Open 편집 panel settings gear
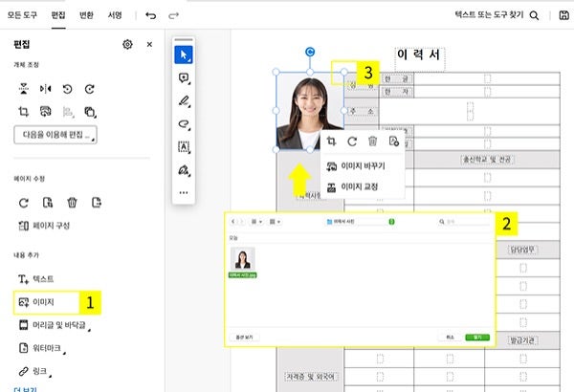This screenshot has width=574, height=392. (127, 44)
